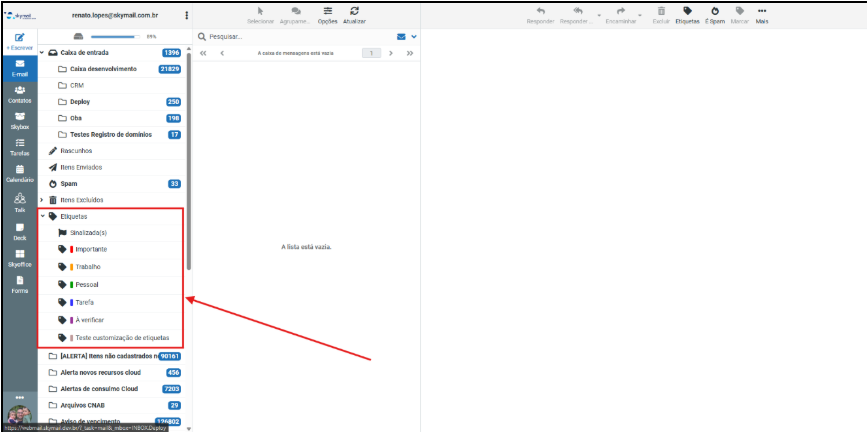Screen dimensions: 867x432
Task: Mark message with É Spam icon
Action: click(x=714, y=14)
